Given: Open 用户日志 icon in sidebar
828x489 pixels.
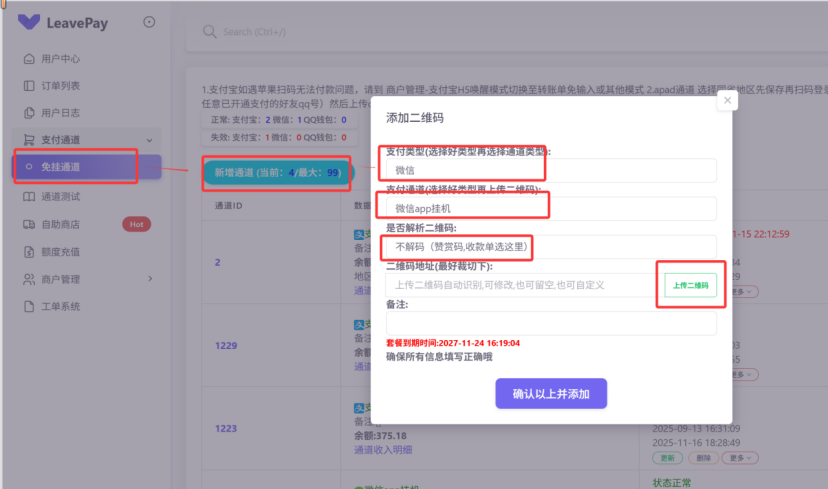Looking at the screenshot, I should coord(29,113).
